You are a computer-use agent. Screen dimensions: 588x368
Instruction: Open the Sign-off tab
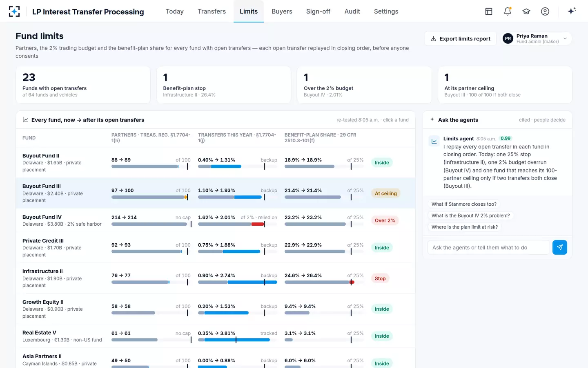(318, 11)
